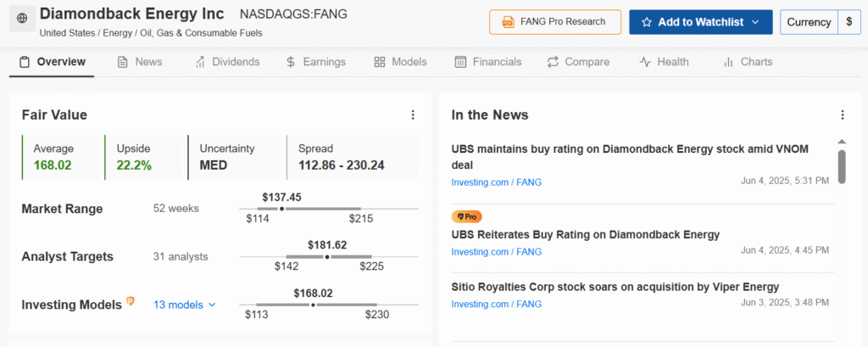
Task: Click the news panel scrollbar
Action: coord(842,166)
